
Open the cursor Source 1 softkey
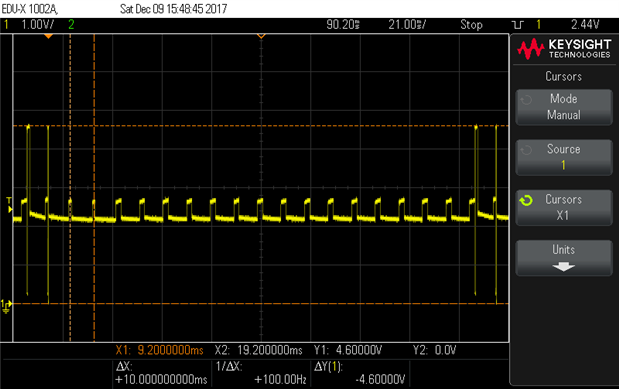[564, 157]
